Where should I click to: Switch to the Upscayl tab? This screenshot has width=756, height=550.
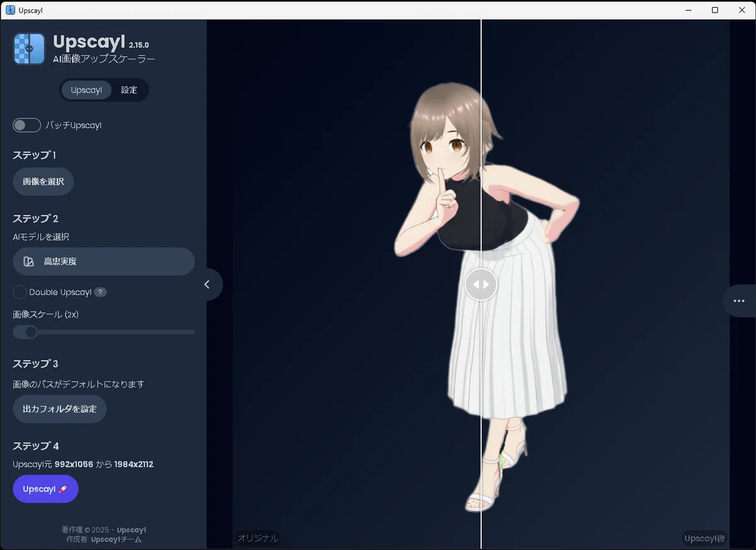tap(86, 90)
